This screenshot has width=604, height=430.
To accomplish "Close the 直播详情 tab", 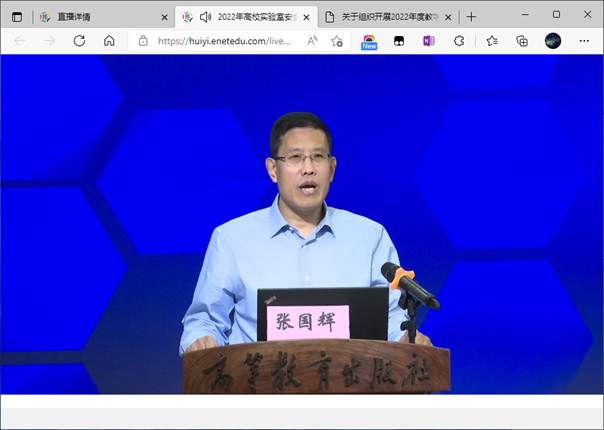I will click(165, 17).
